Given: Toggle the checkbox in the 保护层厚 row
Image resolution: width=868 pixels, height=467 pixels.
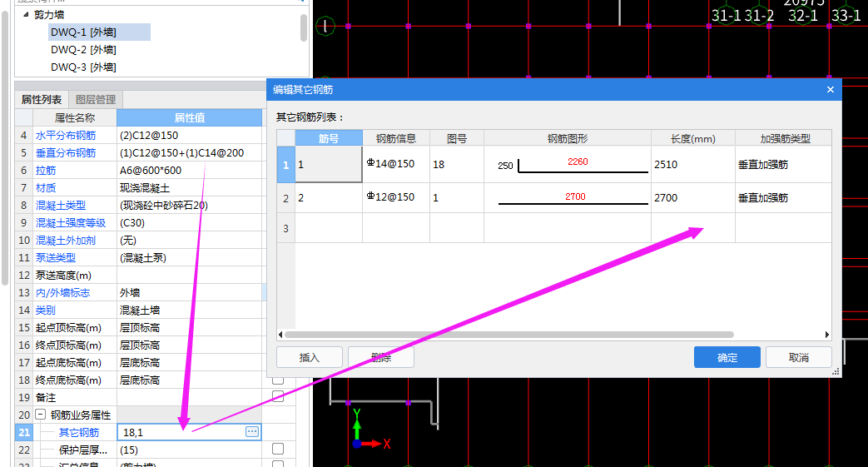Looking at the screenshot, I should [x=278, y=449].
